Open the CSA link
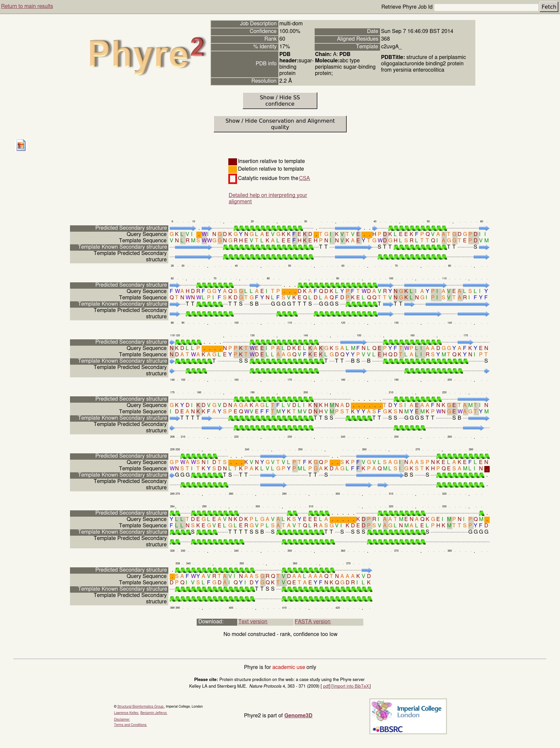The height and width of the screenshot is (748, 560). point(304,178)
